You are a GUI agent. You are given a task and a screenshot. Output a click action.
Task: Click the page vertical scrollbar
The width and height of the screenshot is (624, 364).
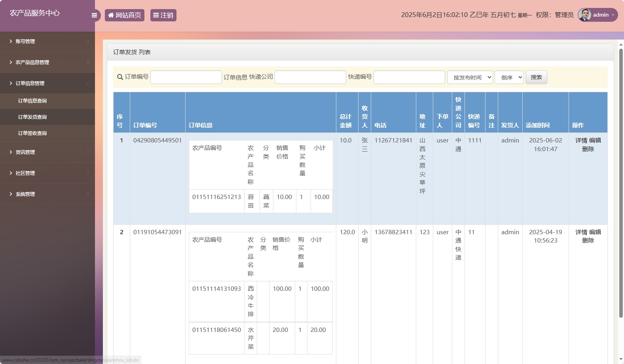[x=620, y=182]
